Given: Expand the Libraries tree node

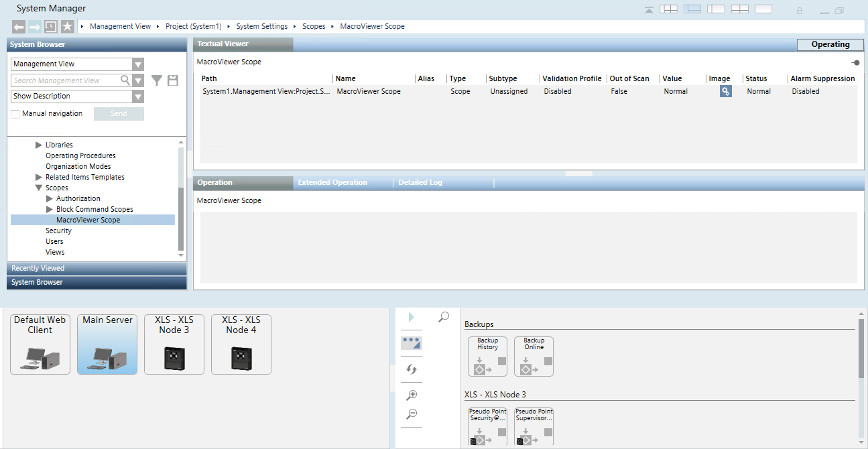Looking at the screenshot, I should click(x=39, y=144).
